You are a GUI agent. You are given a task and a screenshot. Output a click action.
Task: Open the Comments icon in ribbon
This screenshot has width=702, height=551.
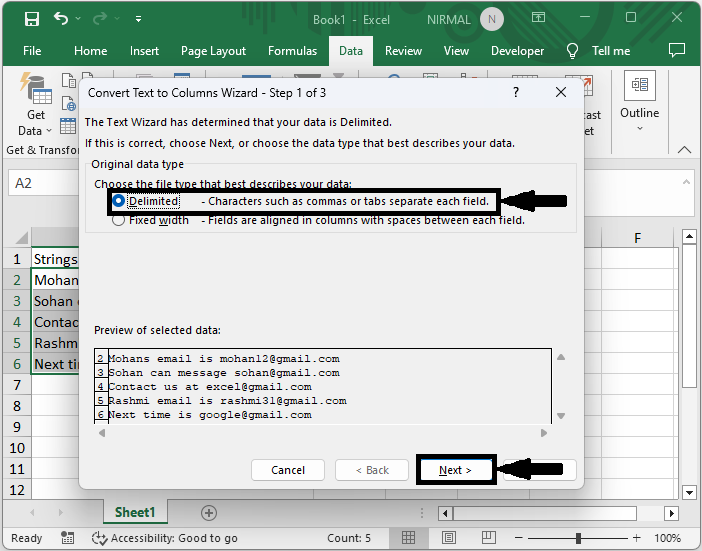(x=677, y=50)
